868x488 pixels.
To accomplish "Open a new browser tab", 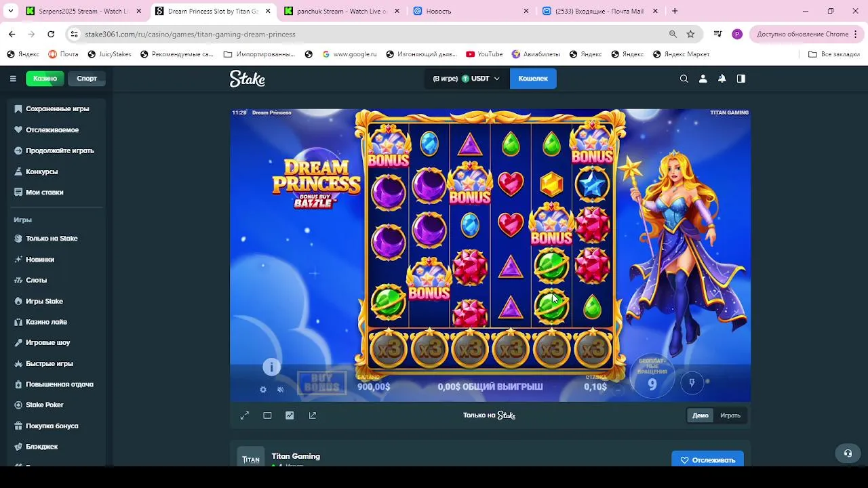I will pyautogui.click(x=675, y=12).
